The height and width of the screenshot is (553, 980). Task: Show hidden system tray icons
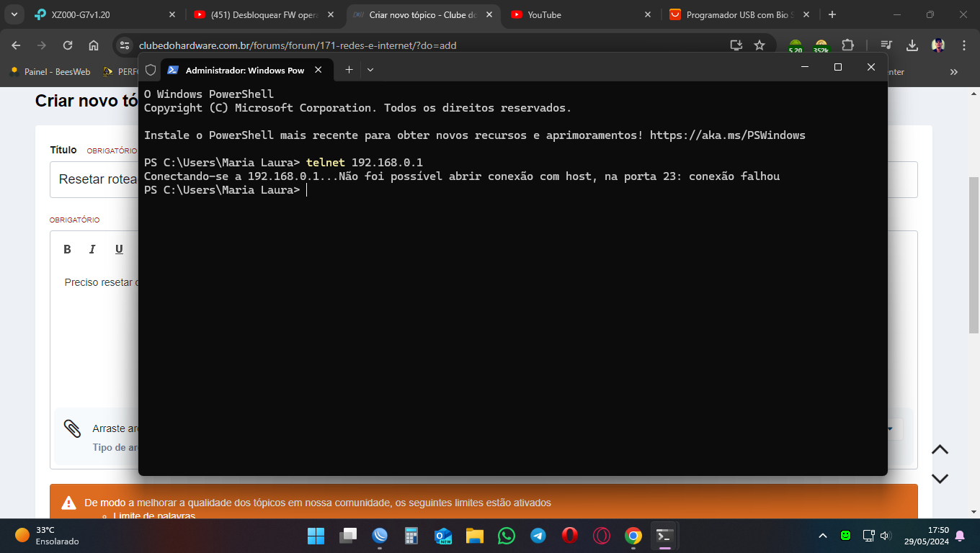pos(823,536)
